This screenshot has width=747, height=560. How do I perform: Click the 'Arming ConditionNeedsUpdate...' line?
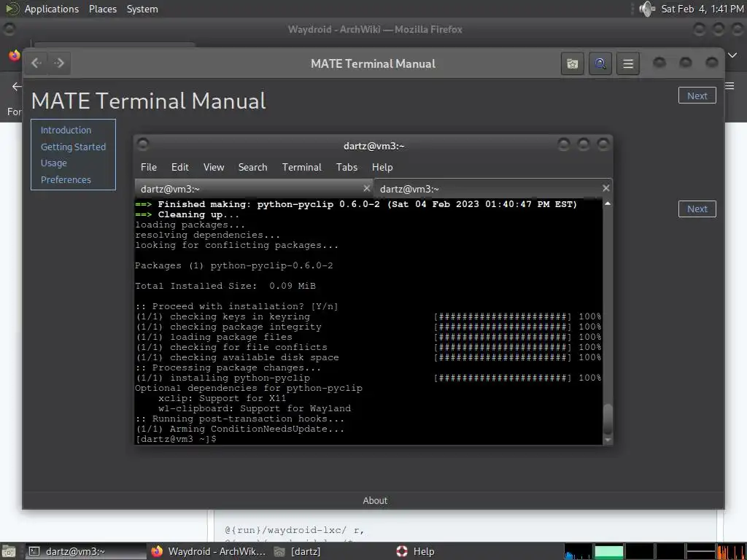click(239, 429)
